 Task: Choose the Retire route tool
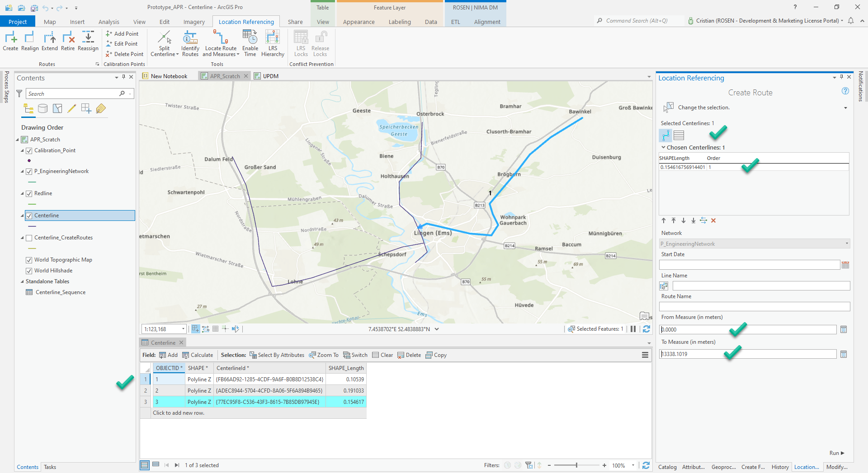tap(68, 41)
